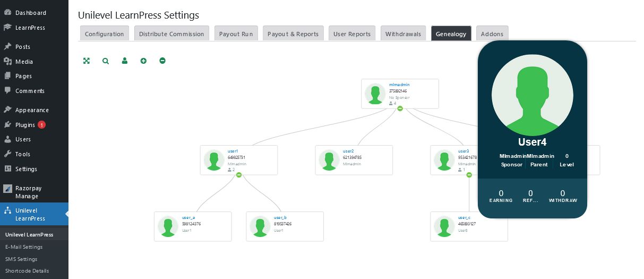Viewport: 644px width, 279px height.
Task: Zoom in with the plus circle icon
Action: pyautogui.click(x=143, y=61)
